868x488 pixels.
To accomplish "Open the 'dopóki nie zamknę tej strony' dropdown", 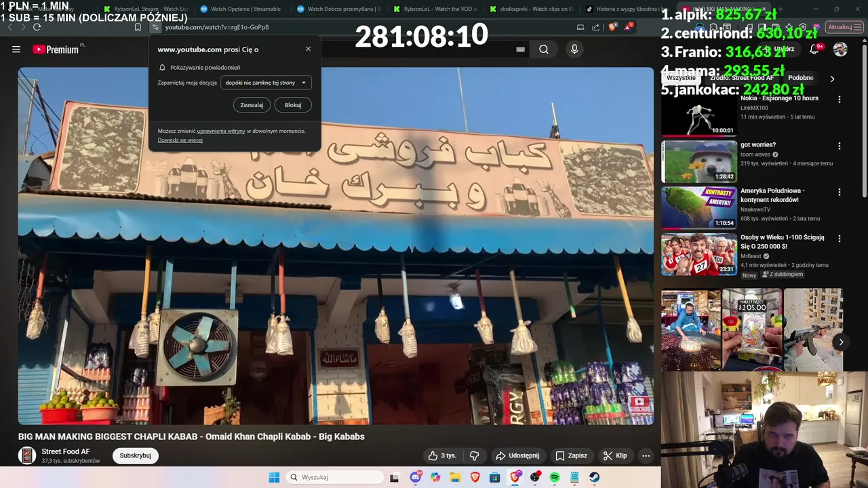I will [x=266, y=83].
